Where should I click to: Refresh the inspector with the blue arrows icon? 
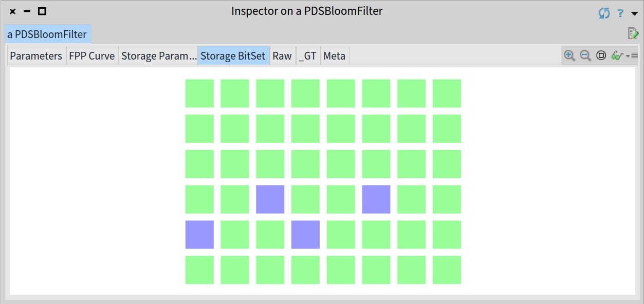[x=604, y=13]
